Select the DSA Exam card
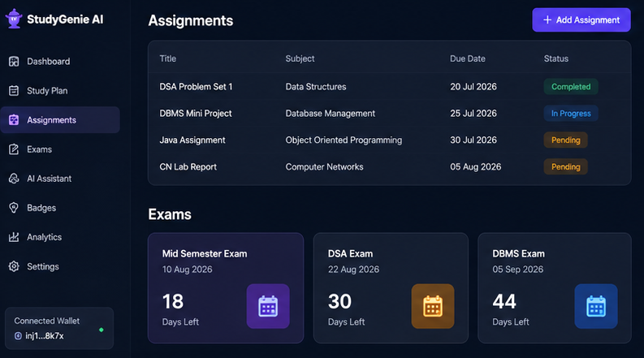Screen dimensions: 644x358 pos(391,288)
